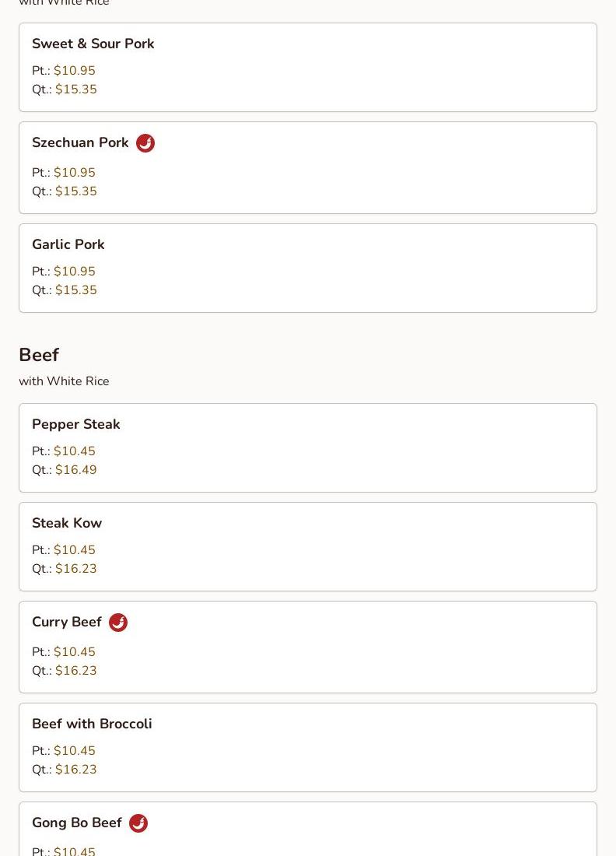This screenshot has width=616, height=856.
Task: Select the Gong Bo Beef item title
Action: pos(76,823)
